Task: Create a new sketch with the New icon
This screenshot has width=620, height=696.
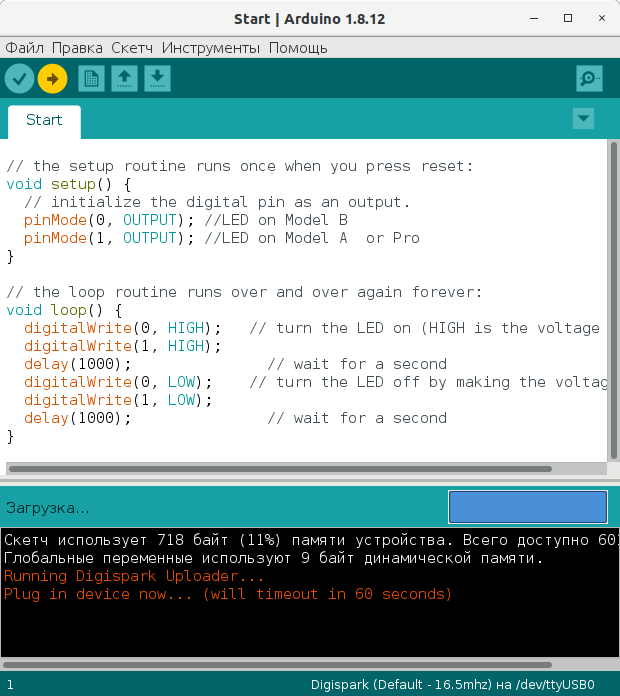Action: pyautogui.click(x=91, y=79)
